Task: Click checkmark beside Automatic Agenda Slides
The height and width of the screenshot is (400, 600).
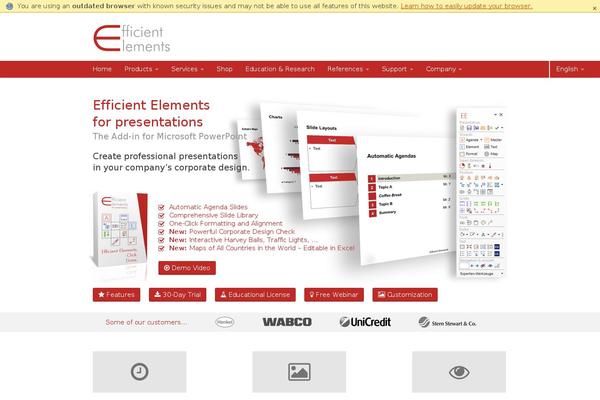Action: point(161,207)
